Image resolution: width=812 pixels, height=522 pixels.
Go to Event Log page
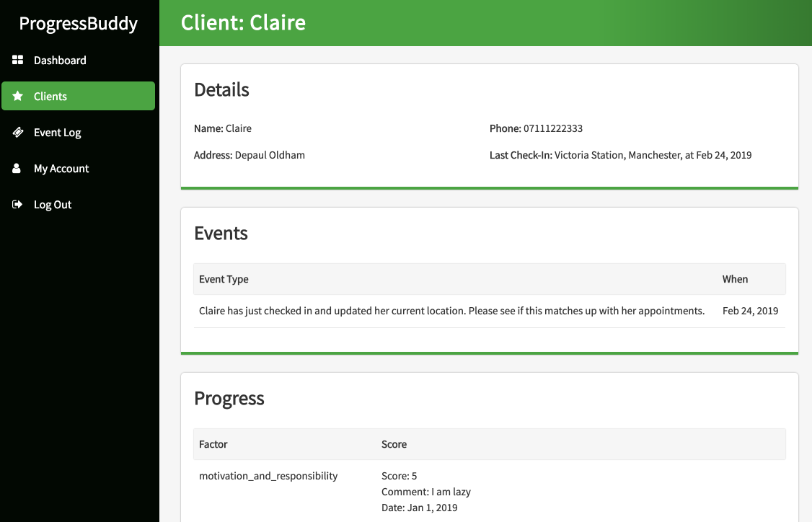point(78,132)
